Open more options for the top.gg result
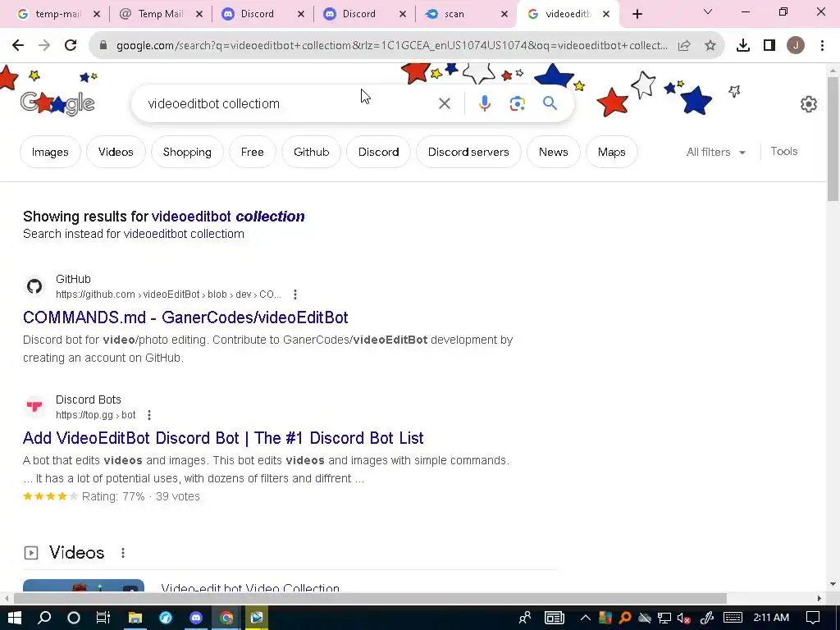 click(149, 414)
